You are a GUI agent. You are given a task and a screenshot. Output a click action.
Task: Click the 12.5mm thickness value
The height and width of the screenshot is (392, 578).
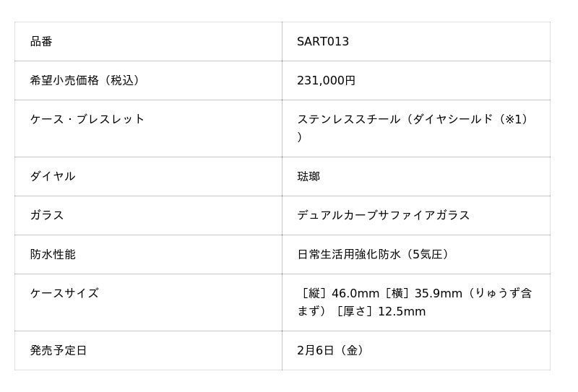[401, 312]
